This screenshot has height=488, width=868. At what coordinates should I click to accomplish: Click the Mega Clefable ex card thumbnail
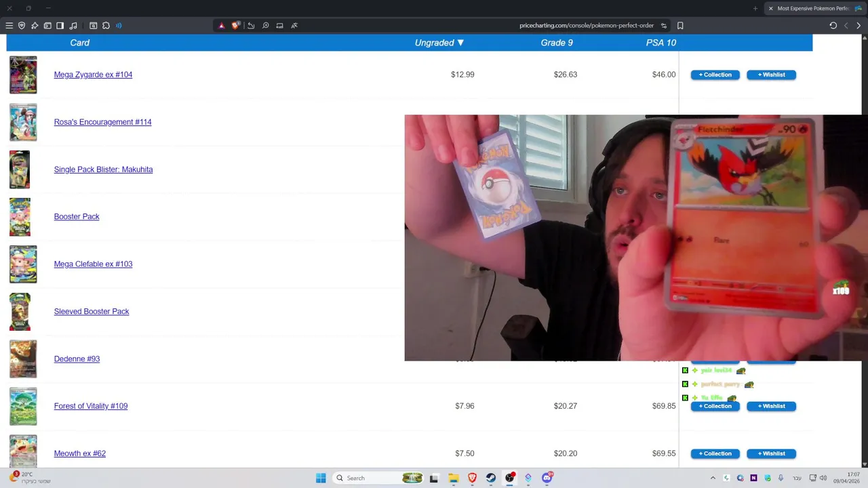coord(23,264)
